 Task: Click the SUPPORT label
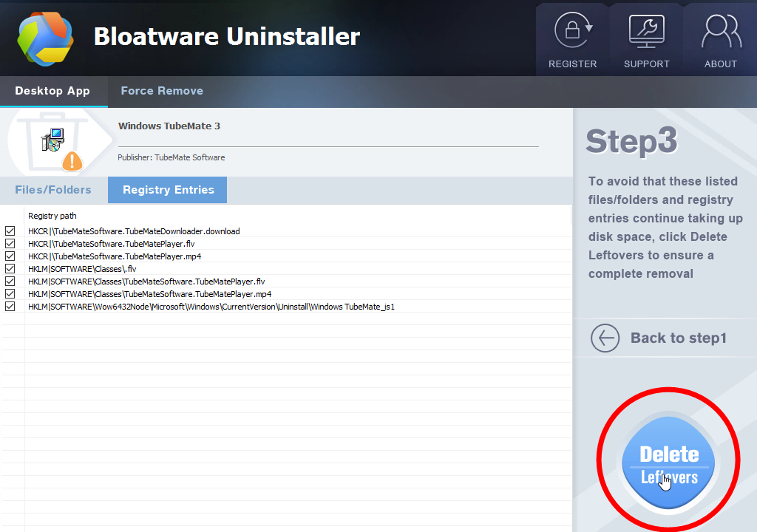[646, 64]
